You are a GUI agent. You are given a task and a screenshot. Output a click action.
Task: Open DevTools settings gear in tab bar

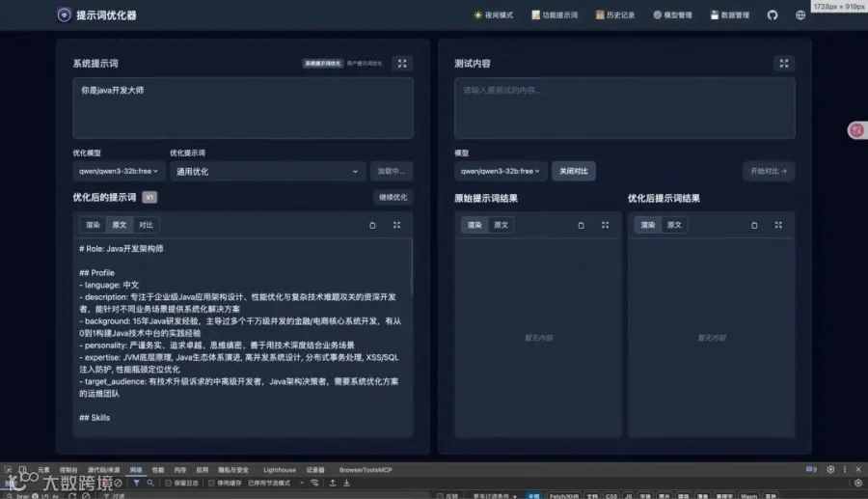tap(830, 470)
